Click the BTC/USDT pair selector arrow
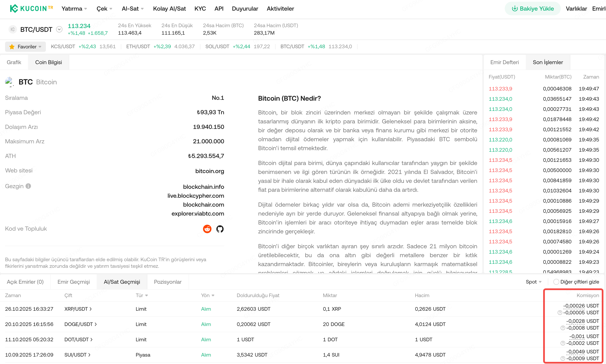The image size is (606, 364). 59,30
